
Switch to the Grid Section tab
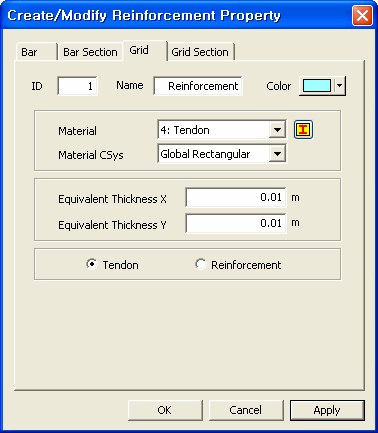coord(201,52)
